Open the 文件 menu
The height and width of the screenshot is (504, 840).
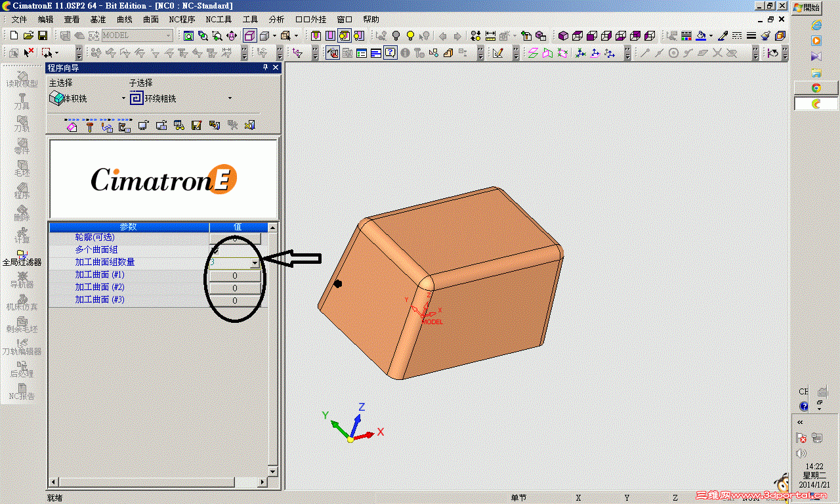click(19, 20)
